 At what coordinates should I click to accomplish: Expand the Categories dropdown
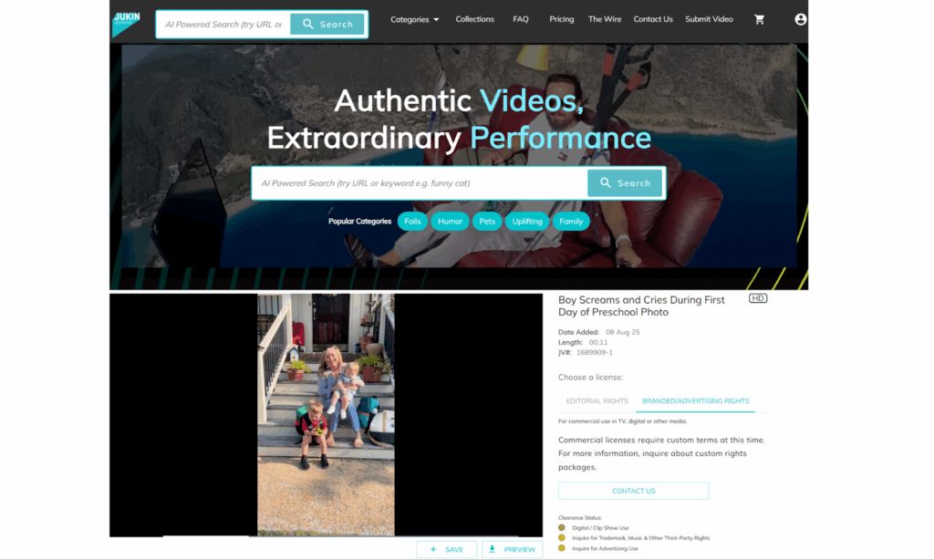pos(414,19)
